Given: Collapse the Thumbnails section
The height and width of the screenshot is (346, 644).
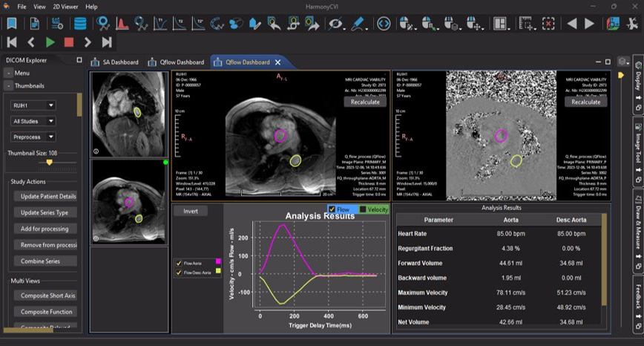Looking at the screenshot, I should pos(7,85).
